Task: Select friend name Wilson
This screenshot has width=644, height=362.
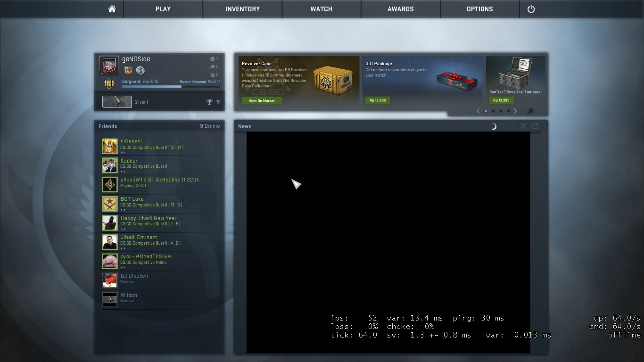Action: [x=129, y=295]
